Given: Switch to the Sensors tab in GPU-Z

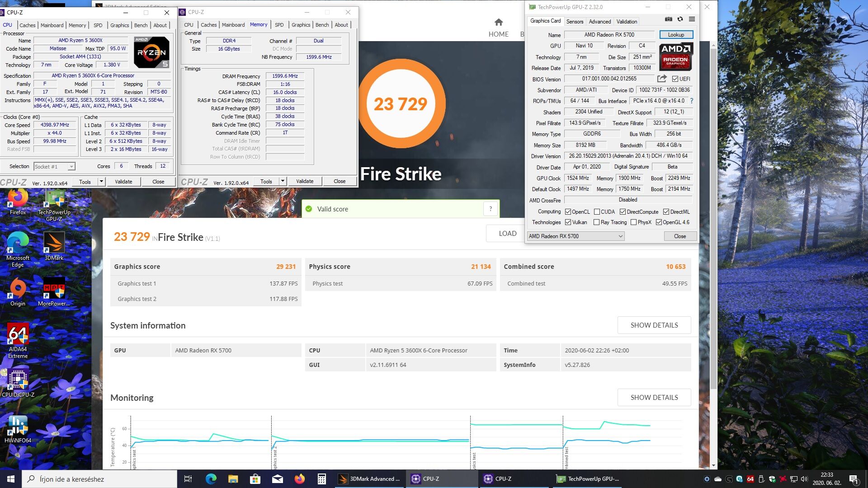Looking at the screenshot, I should coord(575,22).
